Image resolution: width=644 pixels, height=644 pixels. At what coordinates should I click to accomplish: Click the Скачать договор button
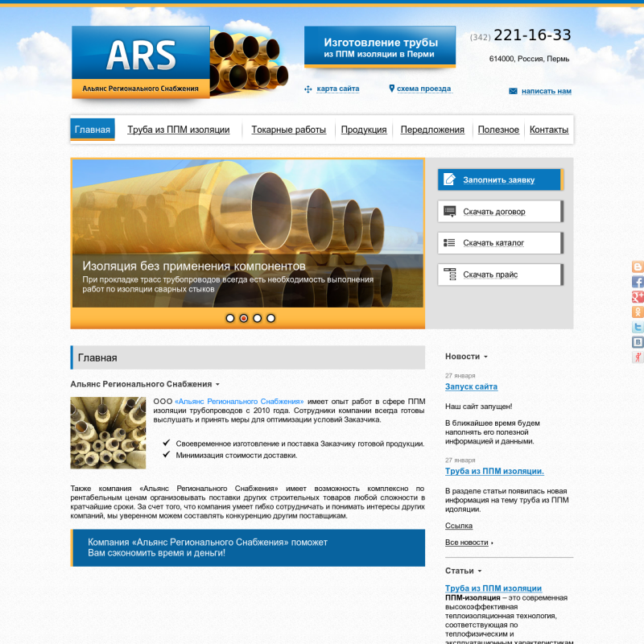[x=501, y=212]
